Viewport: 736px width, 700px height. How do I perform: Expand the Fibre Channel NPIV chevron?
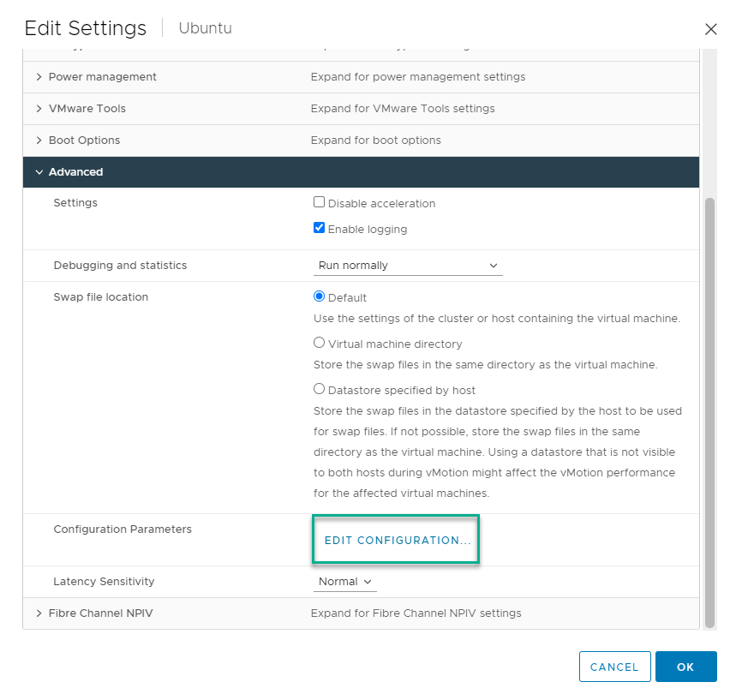pyautogui.click(x=39, y=613)
